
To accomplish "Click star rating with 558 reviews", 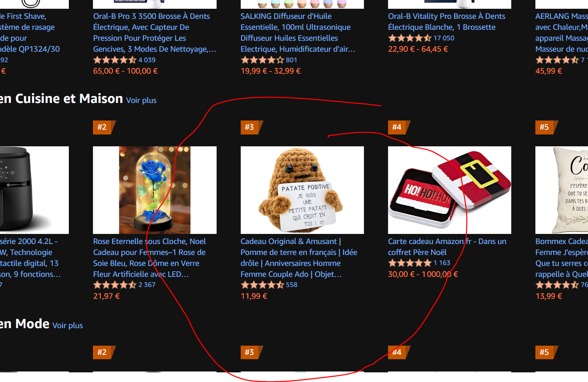I will [x=262, y=285].
